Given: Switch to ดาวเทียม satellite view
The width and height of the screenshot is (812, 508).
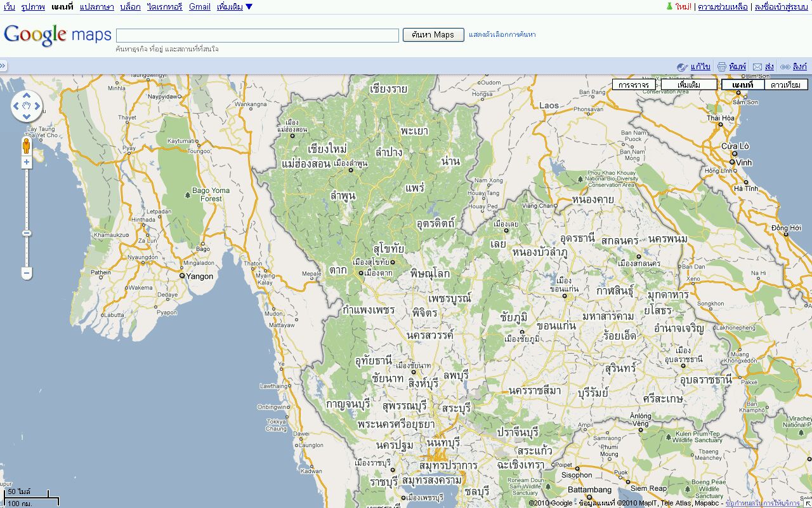Looking at the screenshot, I should click(x=785, y=84).
